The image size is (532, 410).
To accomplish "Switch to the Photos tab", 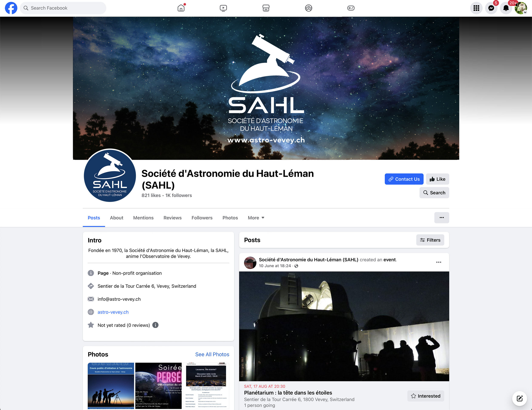I will [x=230, y=218].
